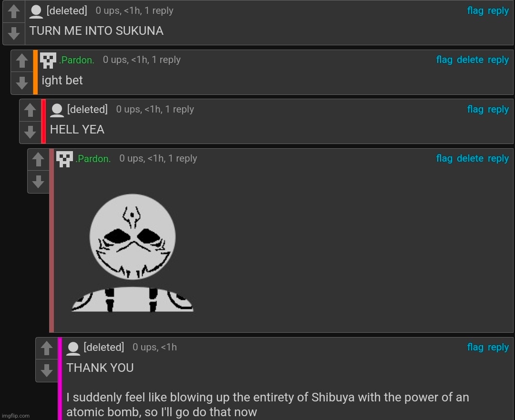Click the skull avatar beside 'ight bet'
Image resolution: width=515 pixels, height=420 pixels.
[48, 61]
